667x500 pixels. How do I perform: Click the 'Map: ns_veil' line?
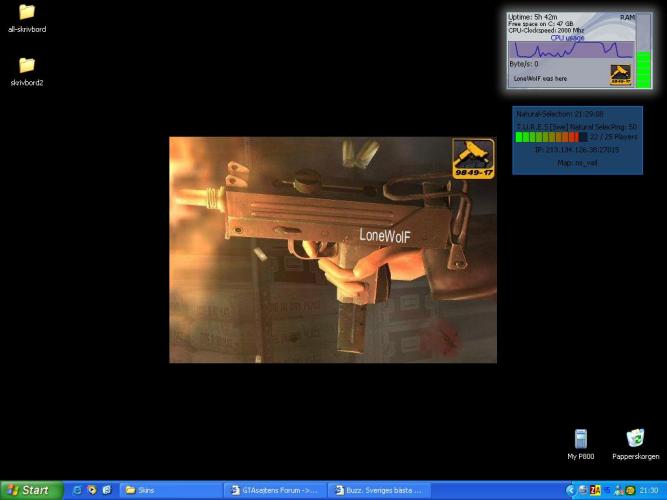pos(577,163)
